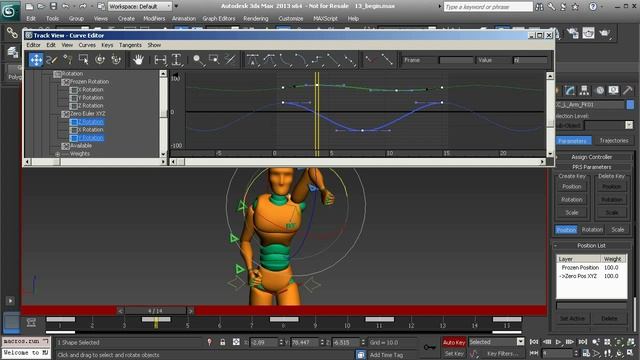Image resolution: width=640 pixels, height=360 pixels.
Task: Select the Draw Curves pencil tool
Action: (52, 60)
